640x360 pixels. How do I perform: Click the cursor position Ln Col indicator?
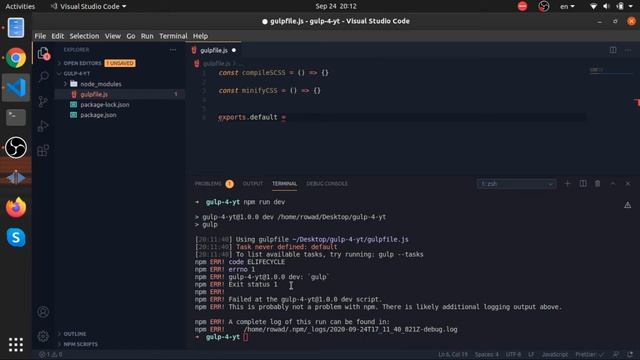click(453, 354)
